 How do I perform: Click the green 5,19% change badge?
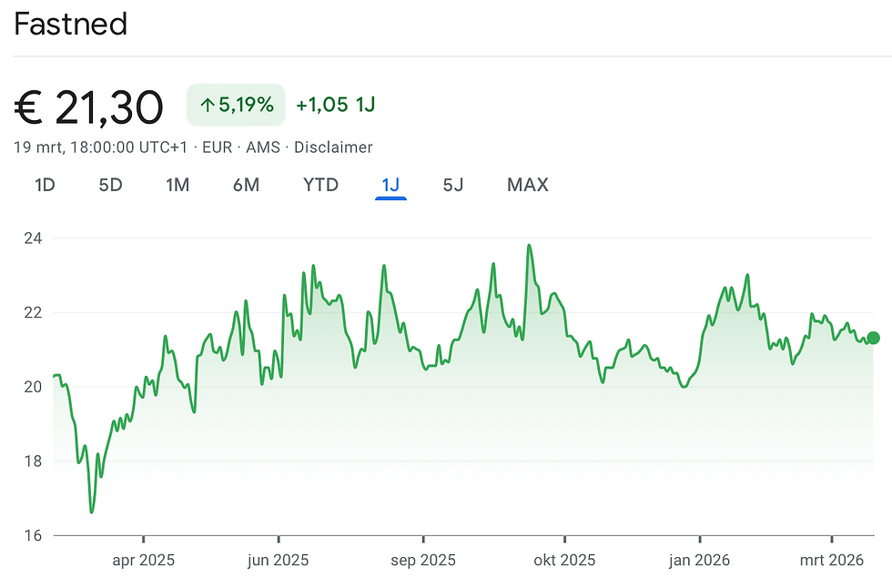(x=236, y=105)
